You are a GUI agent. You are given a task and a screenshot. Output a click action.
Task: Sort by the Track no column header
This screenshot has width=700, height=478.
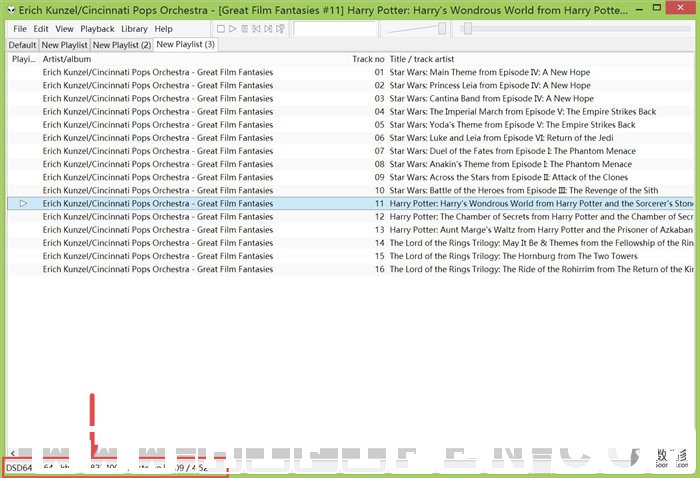coord(368,59)
